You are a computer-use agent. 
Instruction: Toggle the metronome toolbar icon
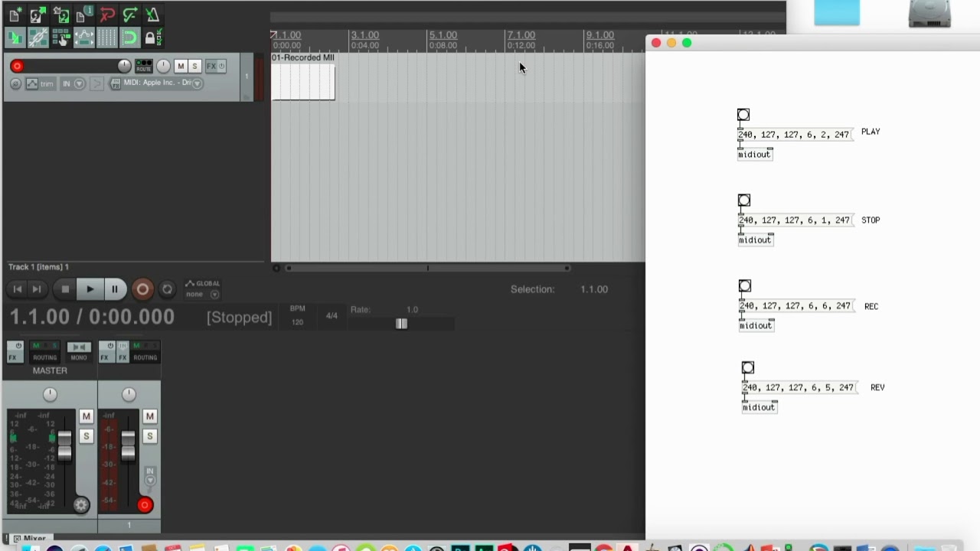152,15
